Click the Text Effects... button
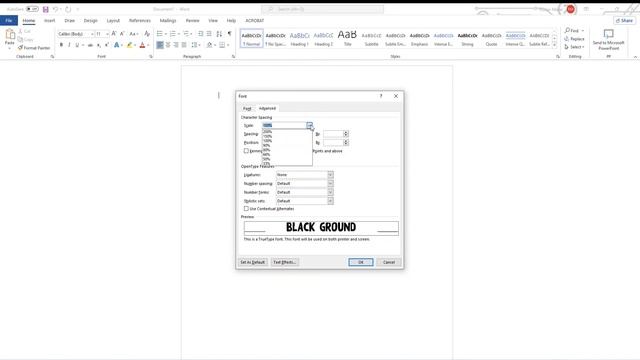The width and height of the screenshot is (640, 360). [284, 262]
